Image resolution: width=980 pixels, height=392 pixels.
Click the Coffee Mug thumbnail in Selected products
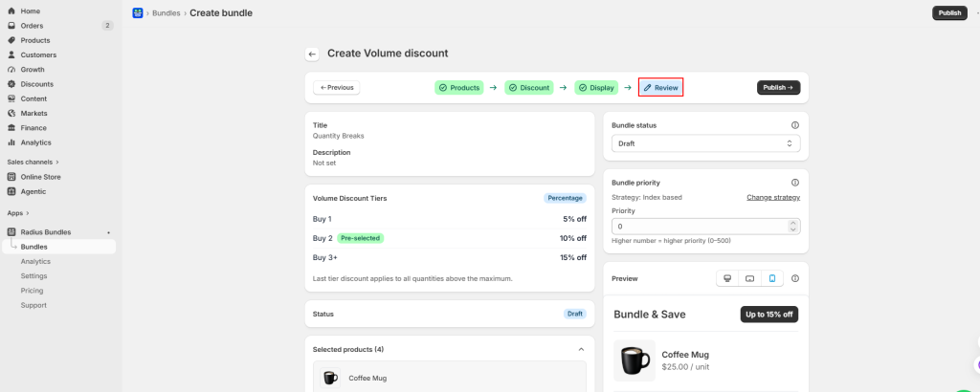(x=330, y=378)
